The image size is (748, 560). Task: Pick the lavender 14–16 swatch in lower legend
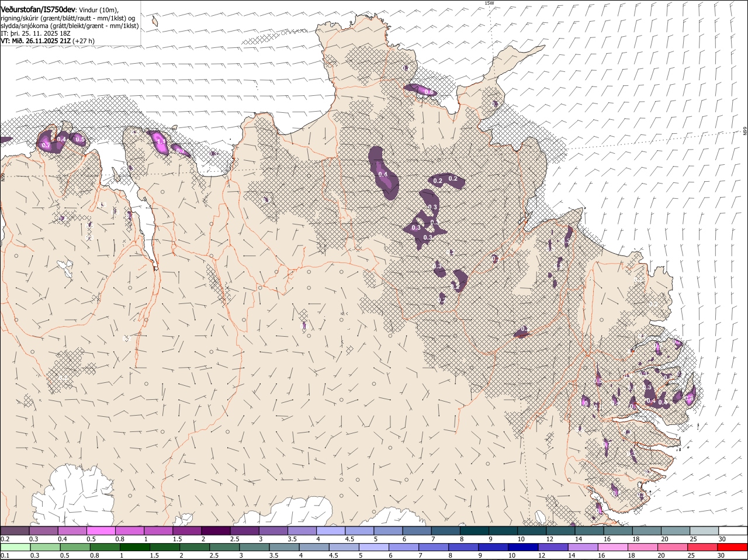click(583, 547)
